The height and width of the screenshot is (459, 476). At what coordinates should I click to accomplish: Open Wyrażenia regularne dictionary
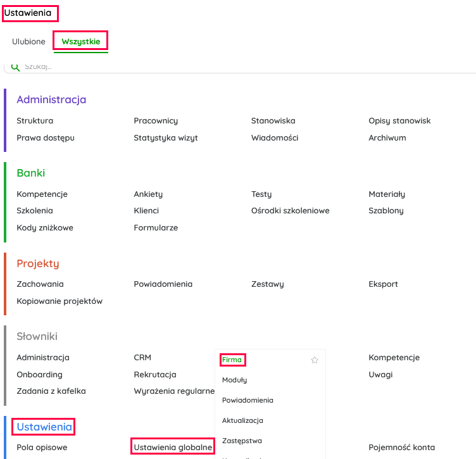[174, 391]
